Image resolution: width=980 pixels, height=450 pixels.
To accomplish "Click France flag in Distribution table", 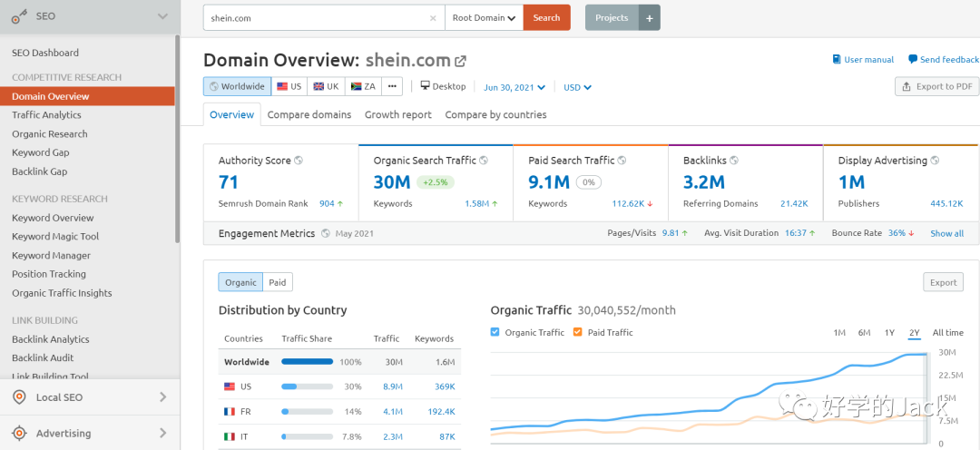I will point(230,412).
